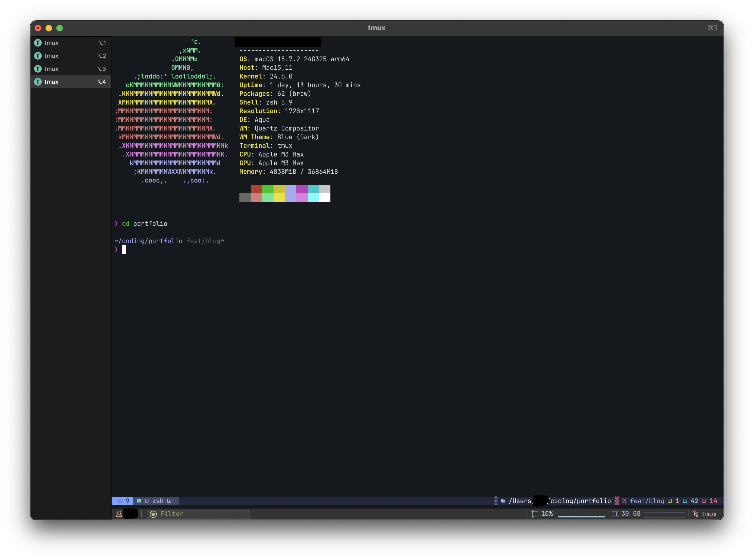Image resolution: width=754 pixels, height=560 pixels.
Task: Switch to the tmux tab with shortcut ⌥2
Action: (x=70, y=56)
